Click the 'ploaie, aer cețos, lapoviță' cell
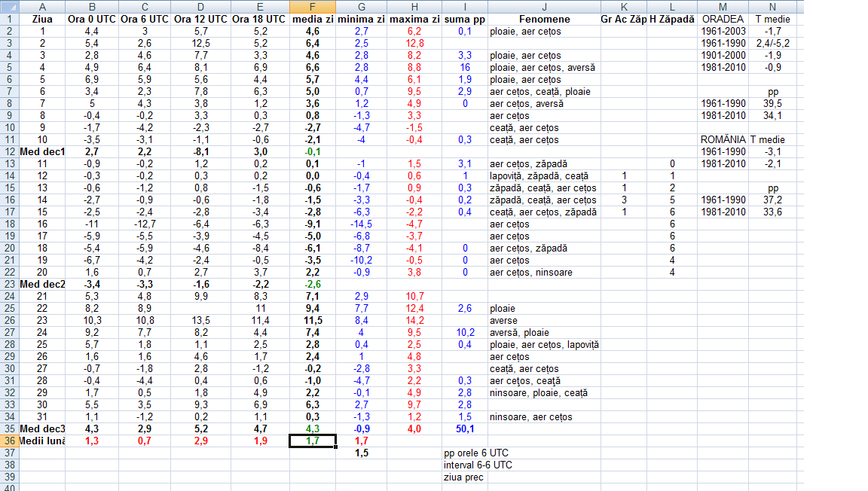Viewport: 868px width, 491px height. 544,345
